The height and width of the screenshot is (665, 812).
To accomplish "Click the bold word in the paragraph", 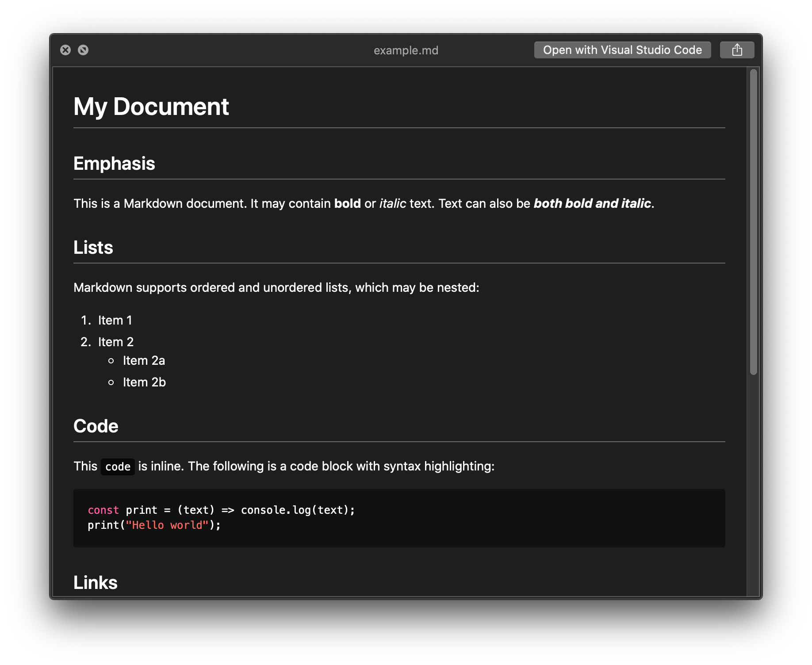I will click(x=348, y=203).
